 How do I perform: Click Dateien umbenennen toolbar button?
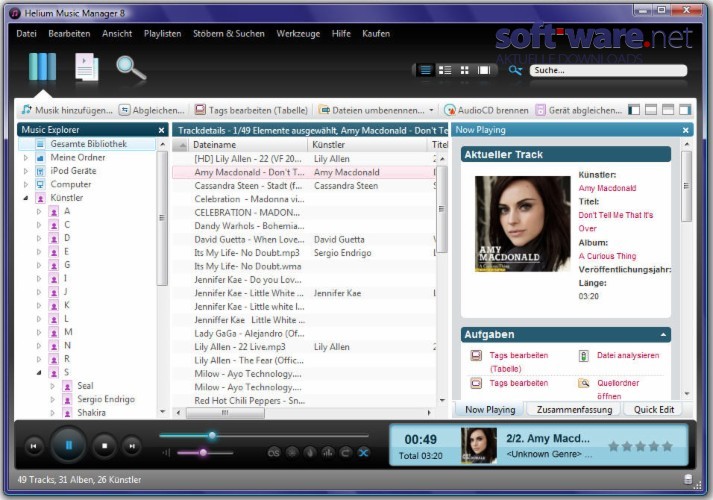pos(372,110)
